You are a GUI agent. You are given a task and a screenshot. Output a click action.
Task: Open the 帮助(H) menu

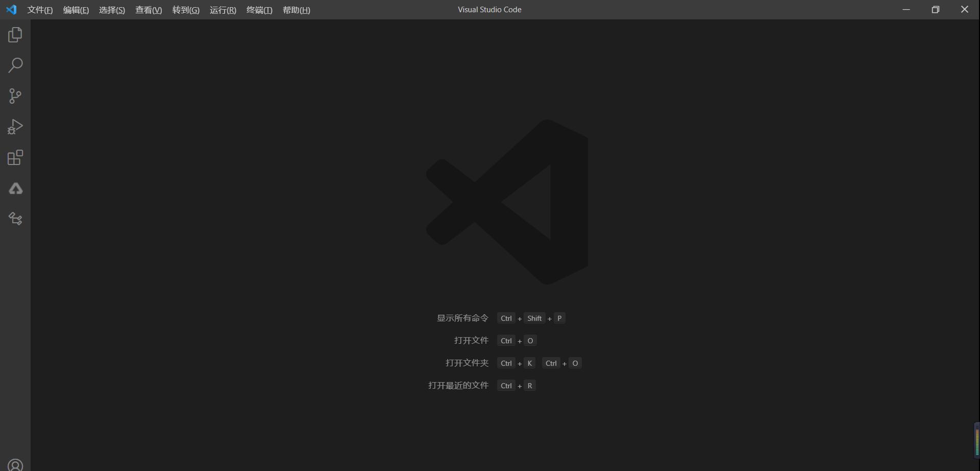click(x=296, y=10)
